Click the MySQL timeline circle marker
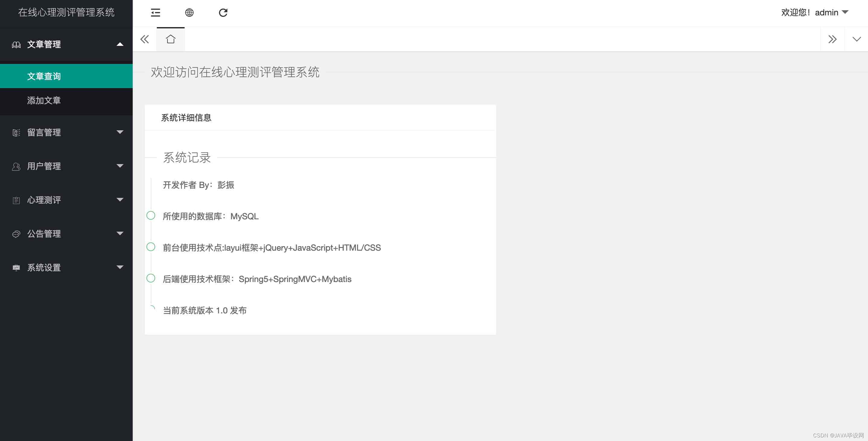868x441 pixels. (151, 216)
